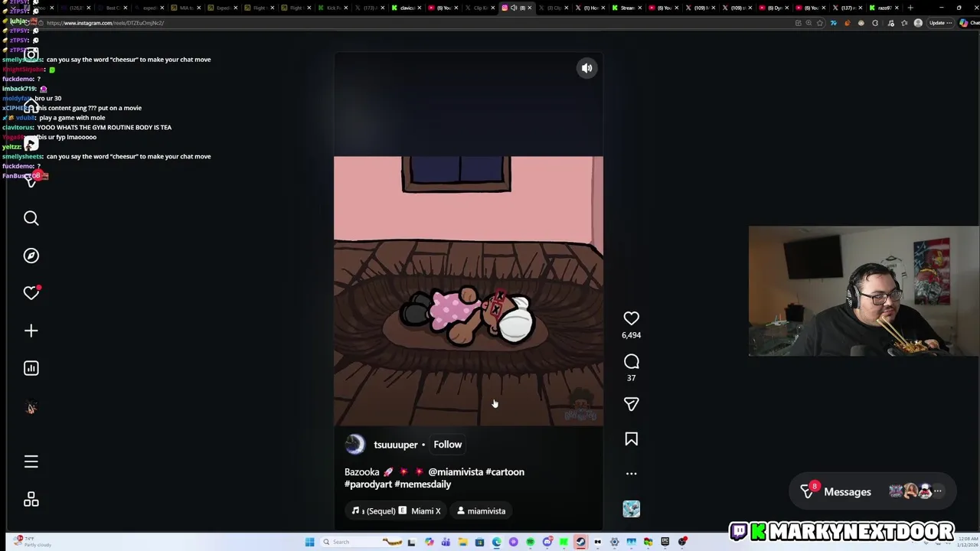The image size is (980, 551).
Task: Open your profile picture in sidebar
Action: tap(31, 408)
